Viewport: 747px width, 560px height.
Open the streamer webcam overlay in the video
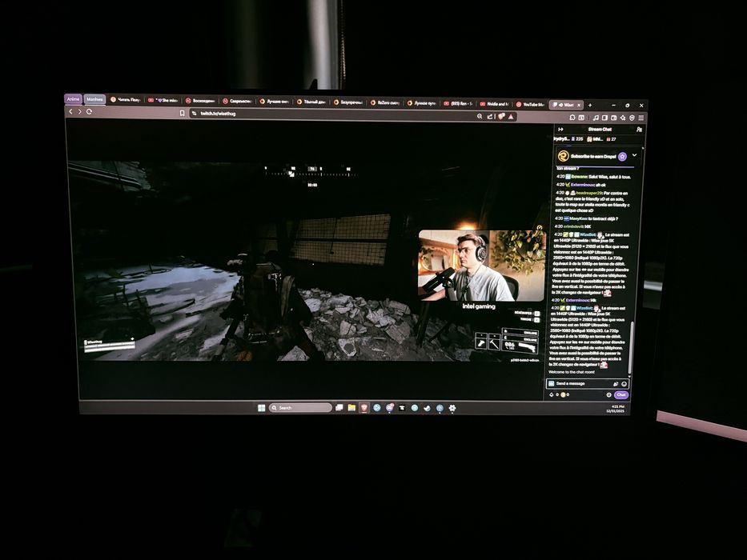point(482,266)
